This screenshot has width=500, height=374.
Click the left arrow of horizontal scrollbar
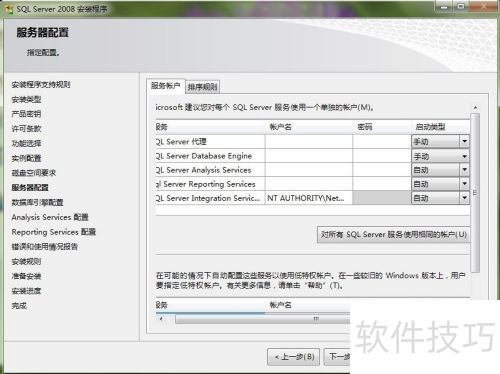161,319
